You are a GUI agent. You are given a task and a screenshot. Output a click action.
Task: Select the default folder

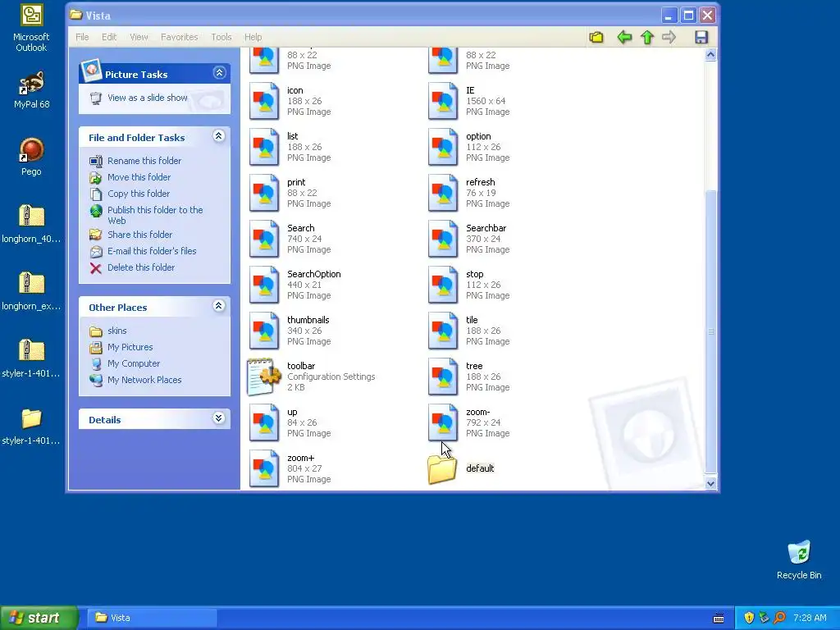tap(461, 468)
